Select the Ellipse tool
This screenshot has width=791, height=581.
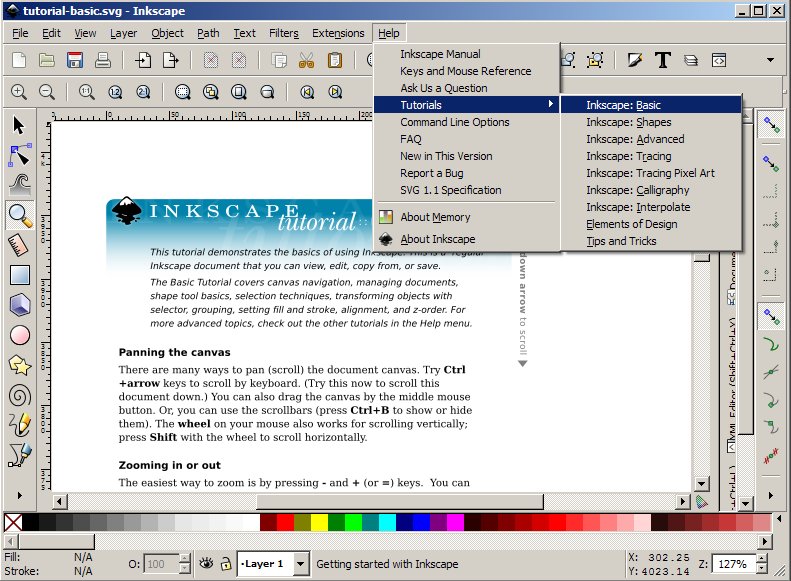(x=19, y=335)
